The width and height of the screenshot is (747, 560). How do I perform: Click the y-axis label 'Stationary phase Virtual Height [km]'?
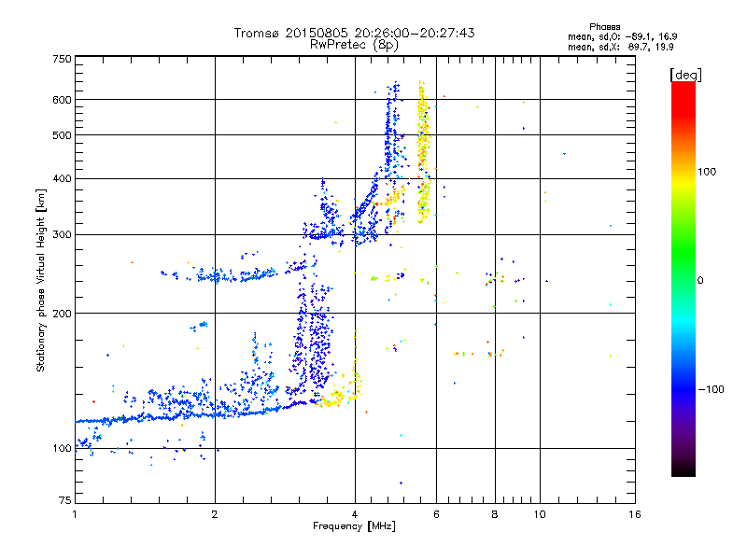41,281
